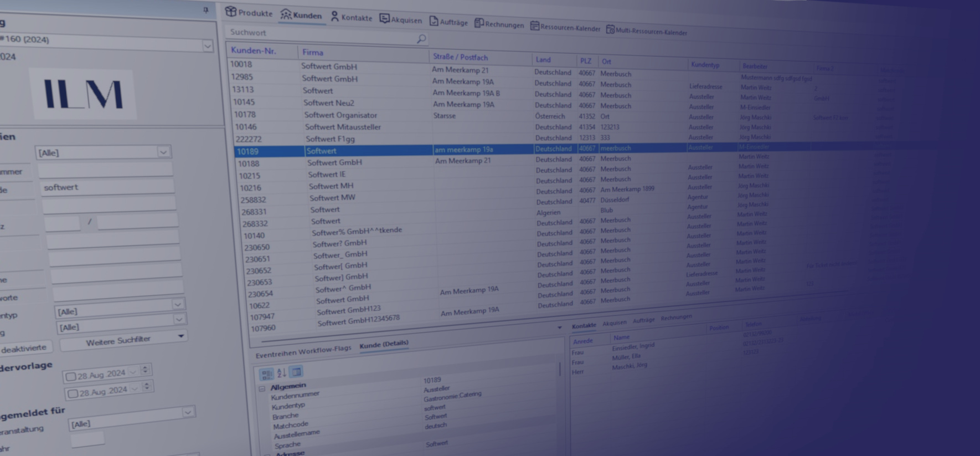
Task: Open the Aufträge tab in the top bar
Action: point(448,22)
